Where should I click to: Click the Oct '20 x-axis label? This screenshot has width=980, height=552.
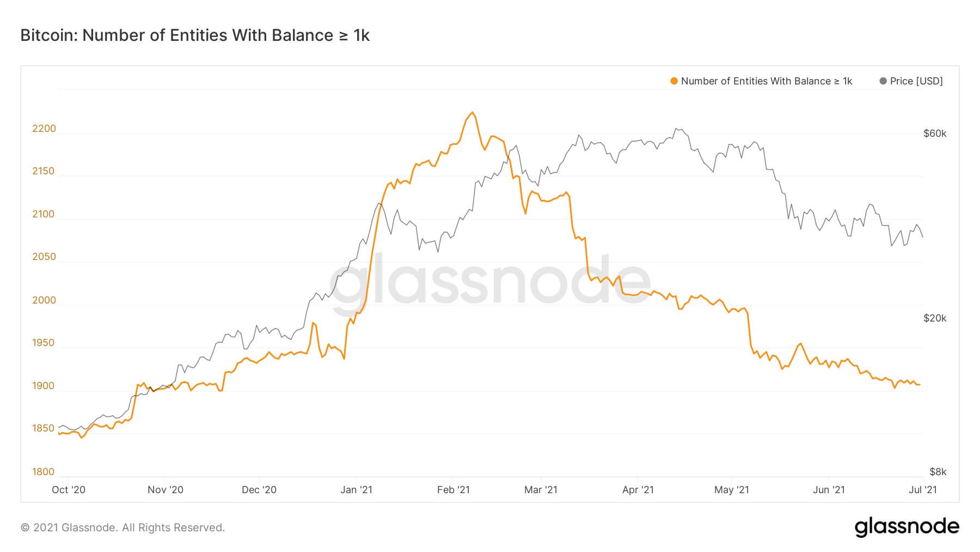tap(69, 490)
